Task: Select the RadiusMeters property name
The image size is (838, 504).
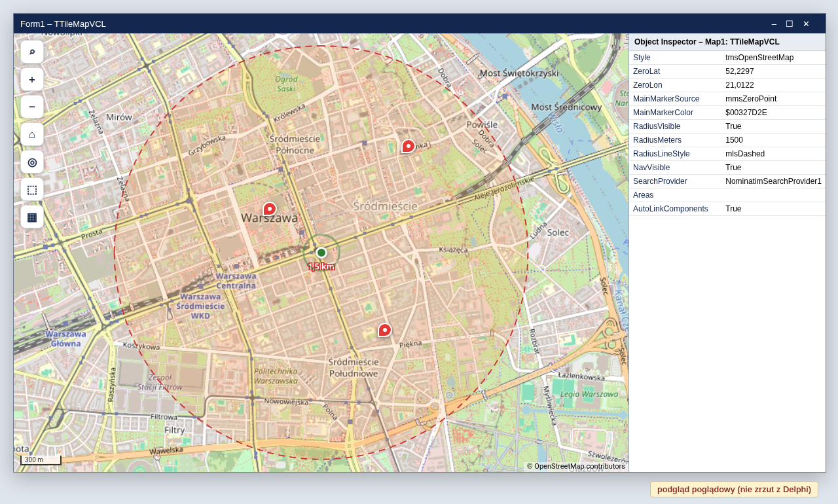Action: point(657,140)
